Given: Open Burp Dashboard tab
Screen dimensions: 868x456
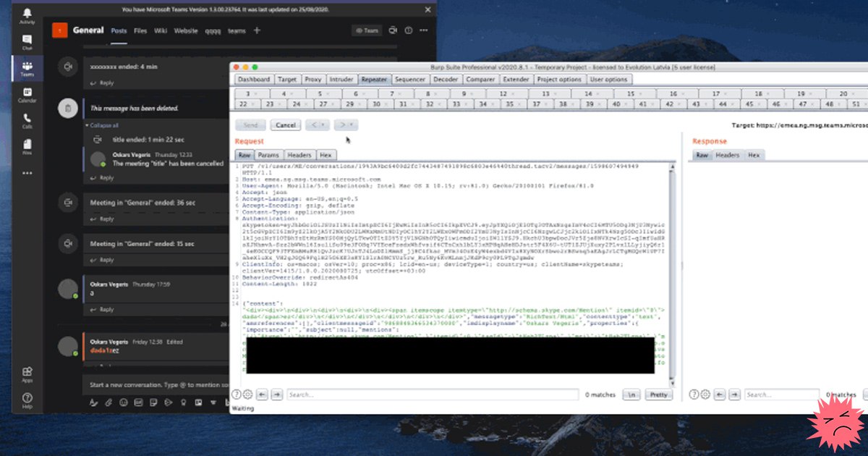Looking at the screenshot, I should click(254, 79).
